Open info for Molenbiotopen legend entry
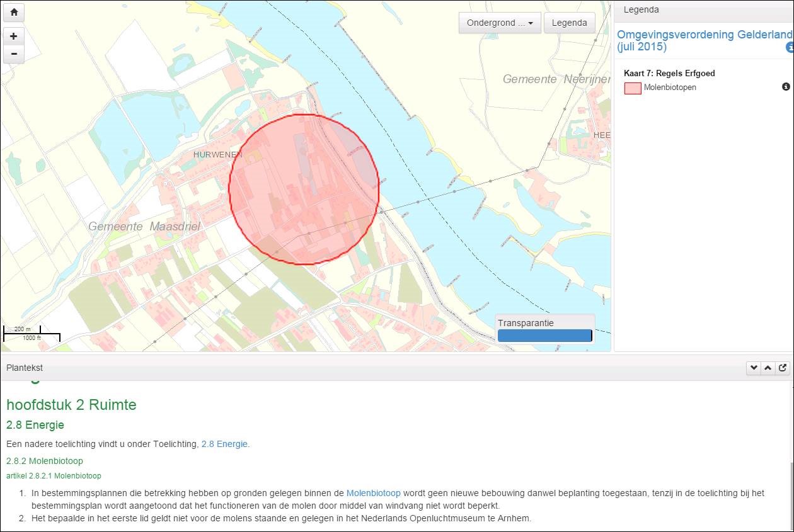Image resolution: width=794 pixels, height=532 pixels. tap(786, 87)
